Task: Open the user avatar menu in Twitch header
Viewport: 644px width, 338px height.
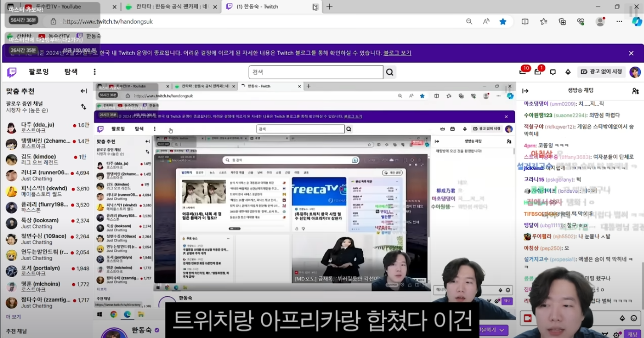Action: pyautogui.click(x=635, y=72)
